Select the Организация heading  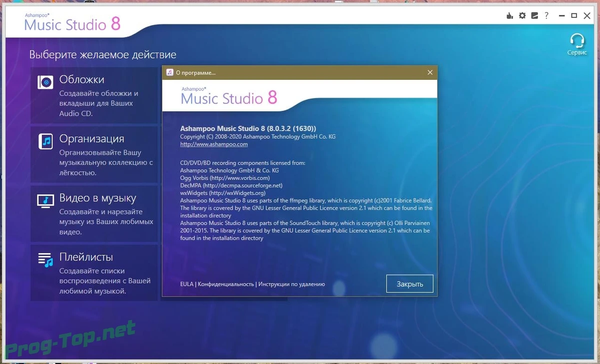(91, 139)
